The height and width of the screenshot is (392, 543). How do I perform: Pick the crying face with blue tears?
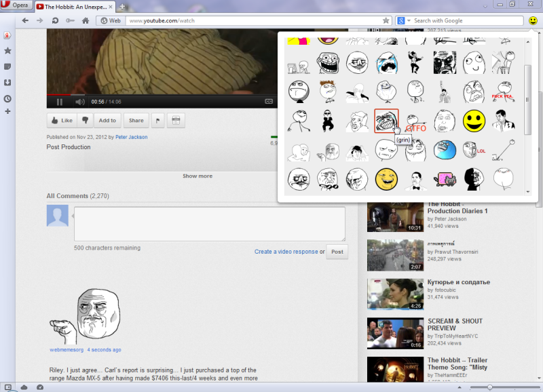click(386, 62)
